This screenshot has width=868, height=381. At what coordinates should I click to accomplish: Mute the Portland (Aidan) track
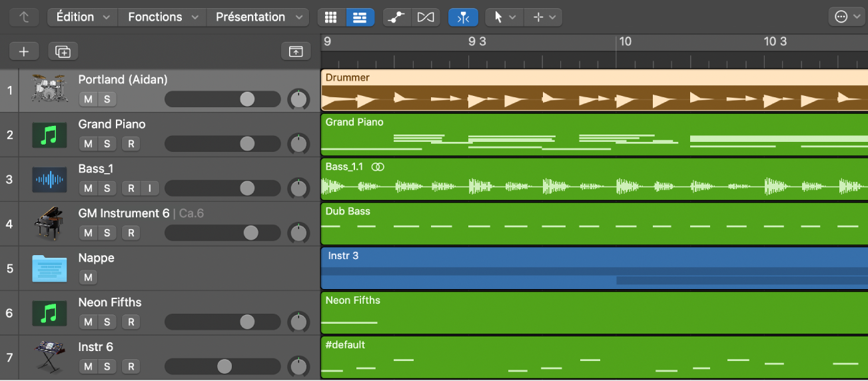(88, 99)
